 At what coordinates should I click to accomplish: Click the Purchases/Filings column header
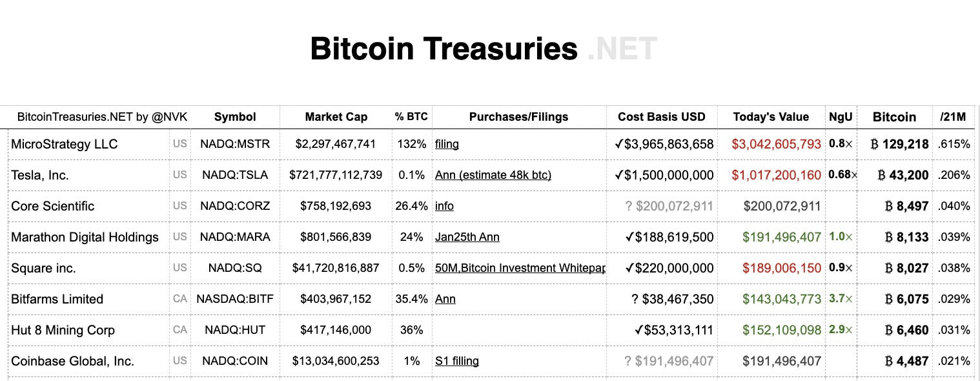pos(518,117)
